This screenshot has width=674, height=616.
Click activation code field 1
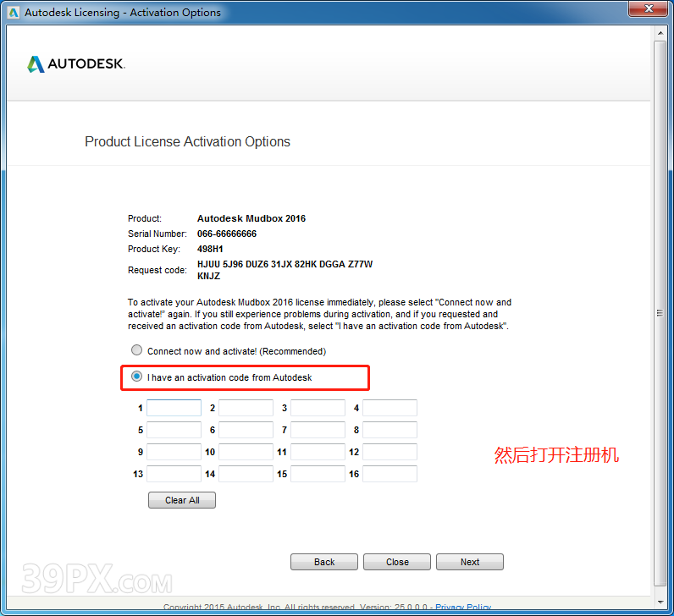(x=174, y=408)
